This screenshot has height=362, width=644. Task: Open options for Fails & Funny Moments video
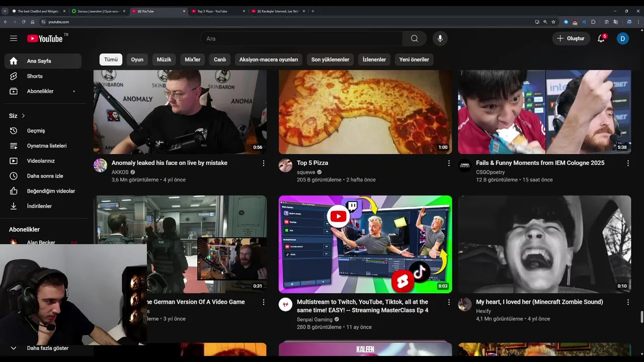point(628,163)
